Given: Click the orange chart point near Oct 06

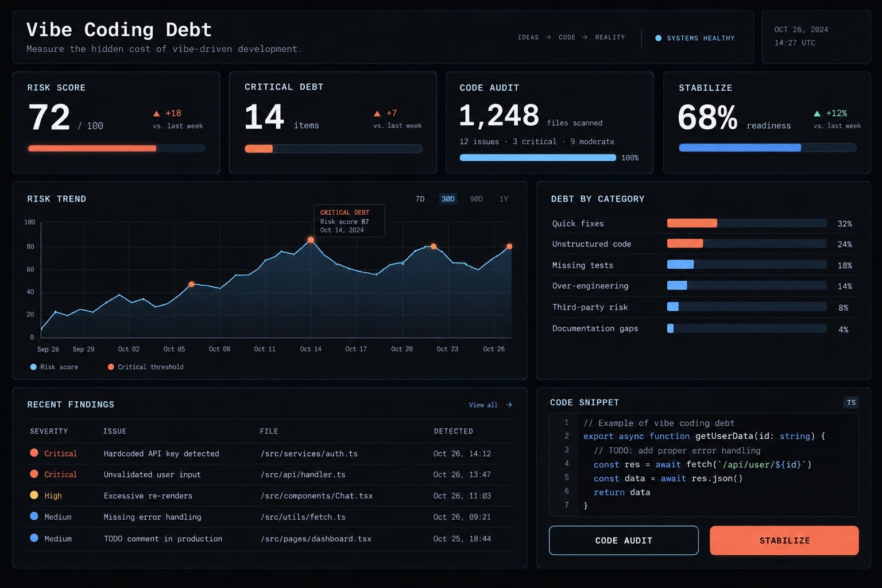Looking at the screenshot, I should [x=191, y=284].
